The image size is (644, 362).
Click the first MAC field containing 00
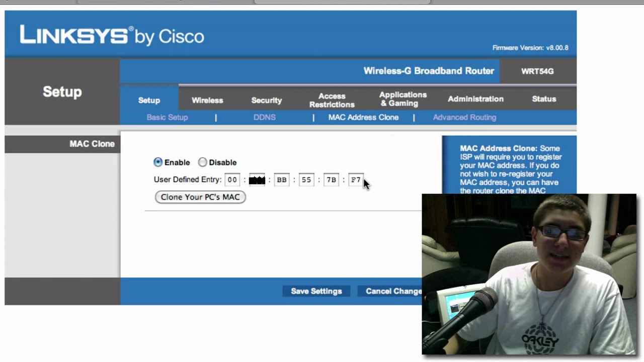(x=232, y=179)
